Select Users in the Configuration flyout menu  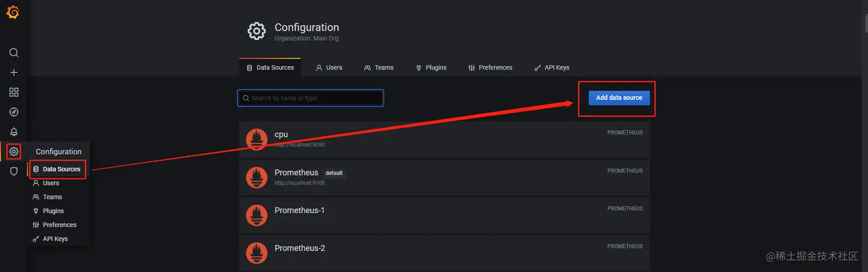click(57, 183)
